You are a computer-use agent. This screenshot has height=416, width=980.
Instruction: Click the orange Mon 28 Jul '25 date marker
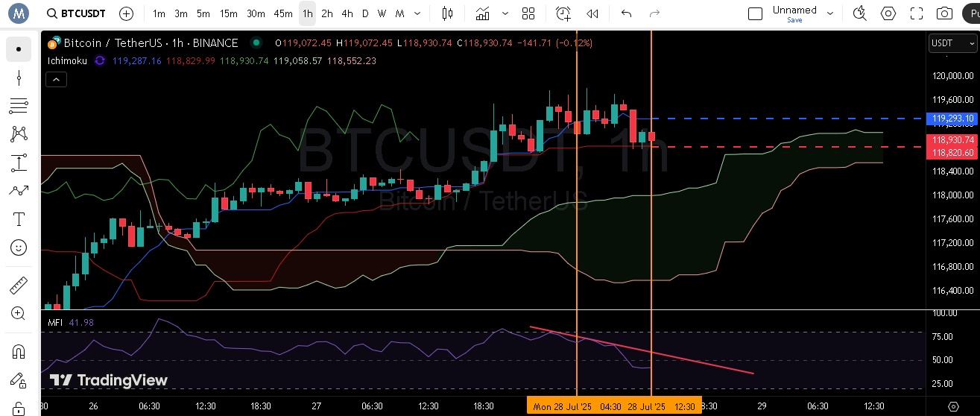[x=563, y=407]
